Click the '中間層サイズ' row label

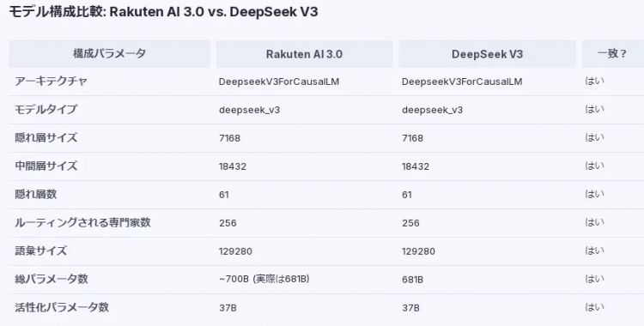click(46, 166)
